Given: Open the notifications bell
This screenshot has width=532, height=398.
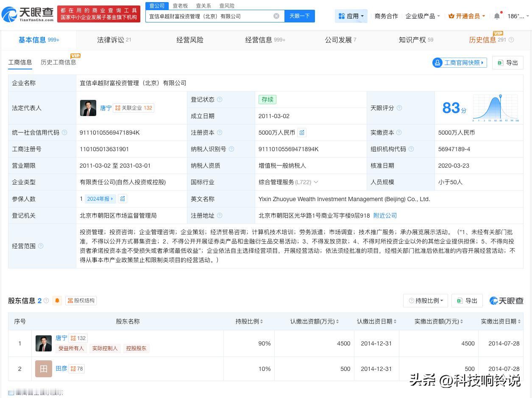Looking at the screenshot, I should [497, 16].
